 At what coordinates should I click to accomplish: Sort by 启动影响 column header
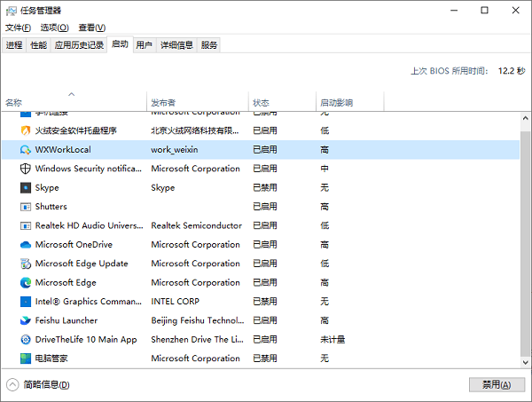coord(335,103)
